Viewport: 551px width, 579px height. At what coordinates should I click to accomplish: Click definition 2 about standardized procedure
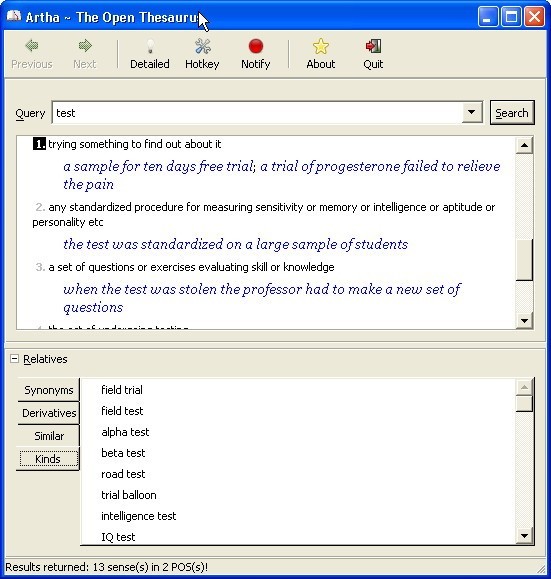[x=264, y=215]
